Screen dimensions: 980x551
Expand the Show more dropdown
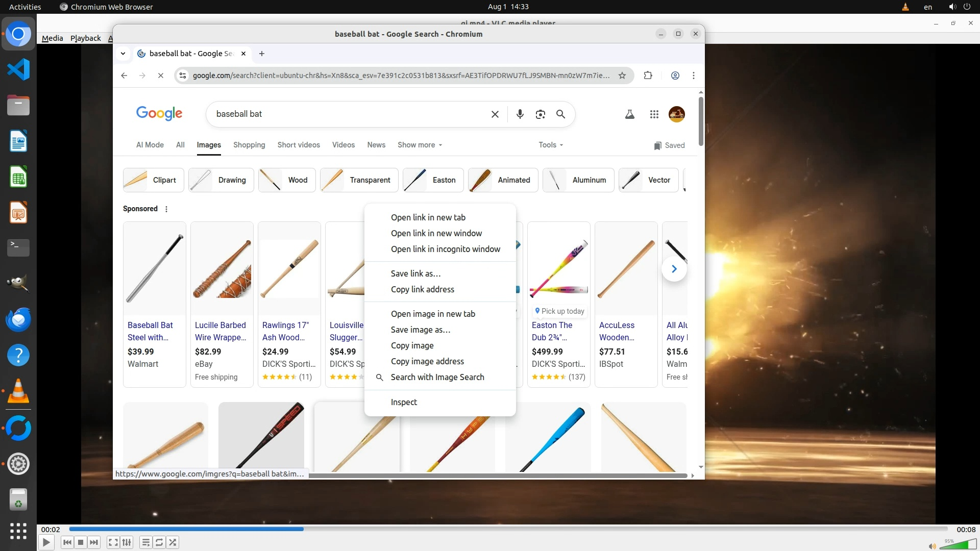coord(420,145)
